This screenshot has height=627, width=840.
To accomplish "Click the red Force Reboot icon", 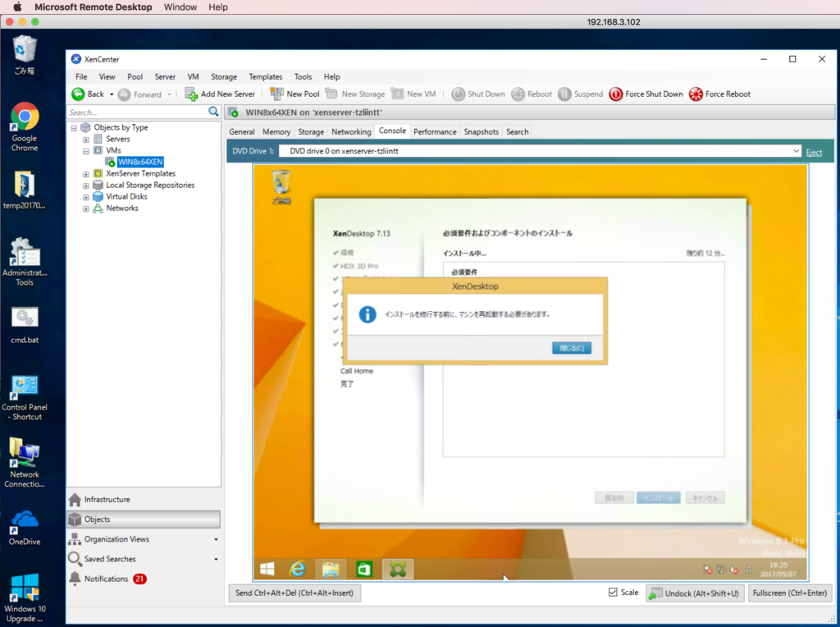I will (x=696, y=94).
